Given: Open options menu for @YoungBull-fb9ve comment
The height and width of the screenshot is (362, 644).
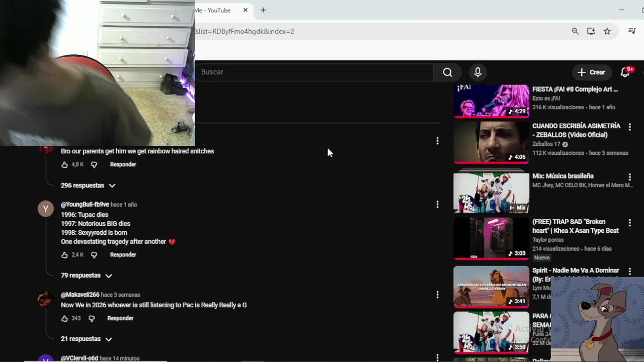Looking at the screenshot, I should pyautogui.click(x=437, y=204).
